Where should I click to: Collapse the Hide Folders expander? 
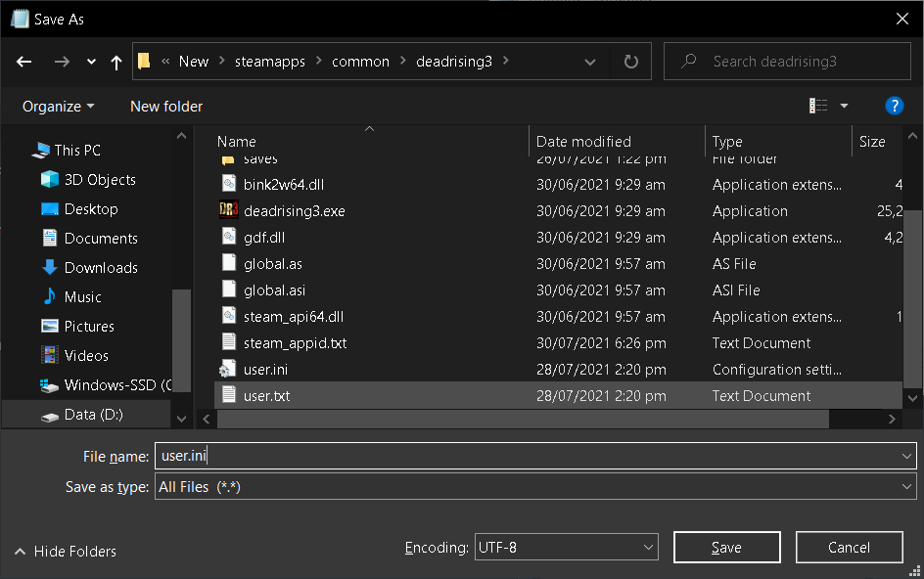pos(65,552)
